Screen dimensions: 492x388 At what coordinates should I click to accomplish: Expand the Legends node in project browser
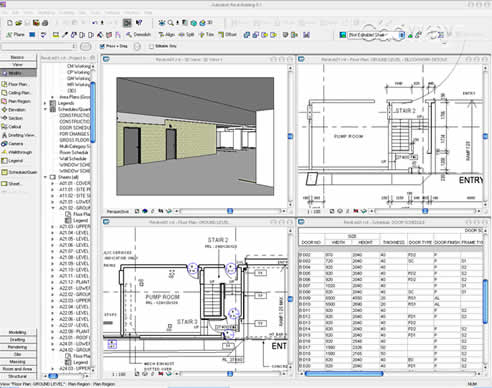45,103
